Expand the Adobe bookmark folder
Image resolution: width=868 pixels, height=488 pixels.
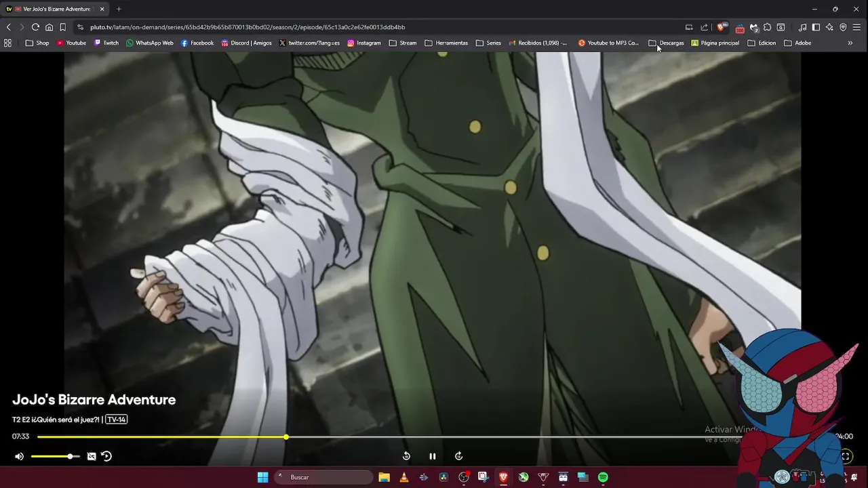point(797,43)
